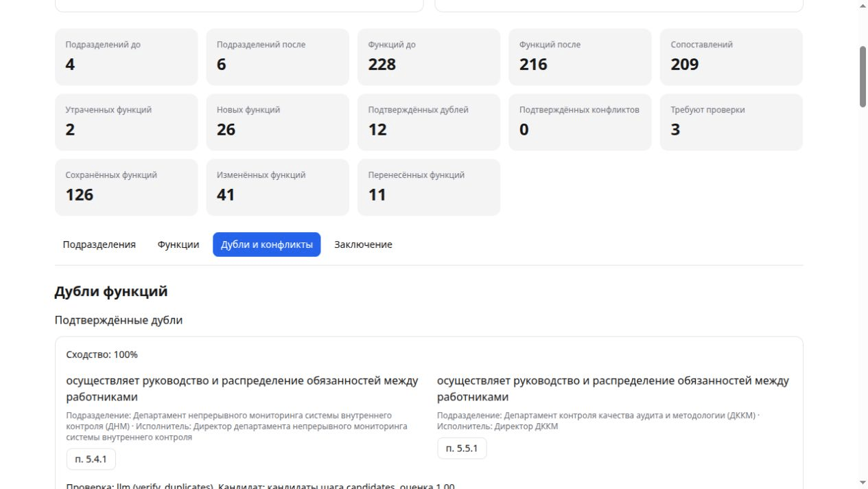Click the Подразделений до card
The height and width of the screenshot is (489, 868).
point(126,57)
